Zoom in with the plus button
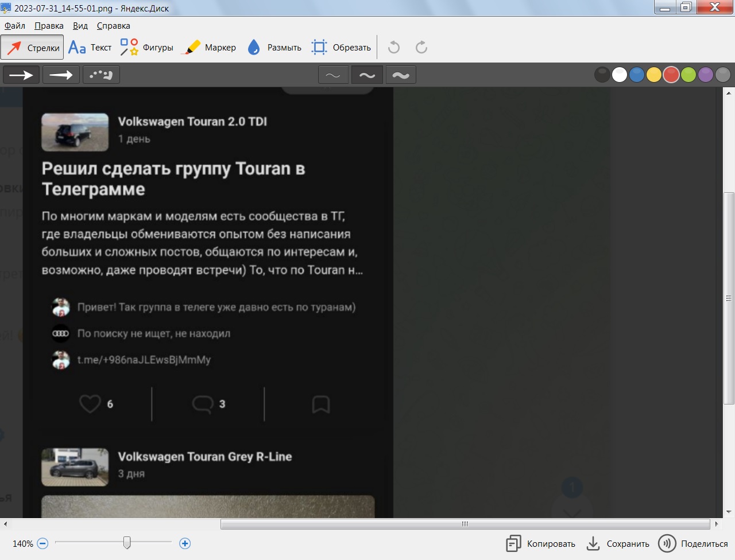 [x=185, y=543]
